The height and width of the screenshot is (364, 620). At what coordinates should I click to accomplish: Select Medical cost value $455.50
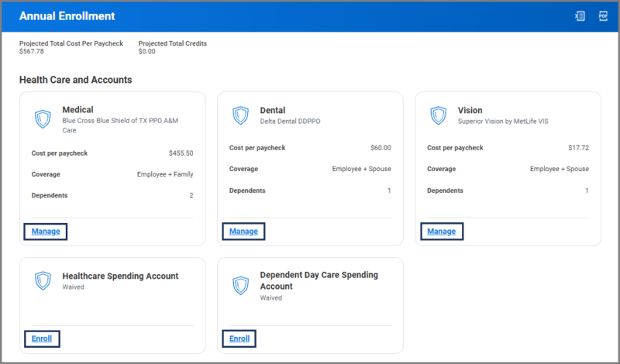(181, 153)
